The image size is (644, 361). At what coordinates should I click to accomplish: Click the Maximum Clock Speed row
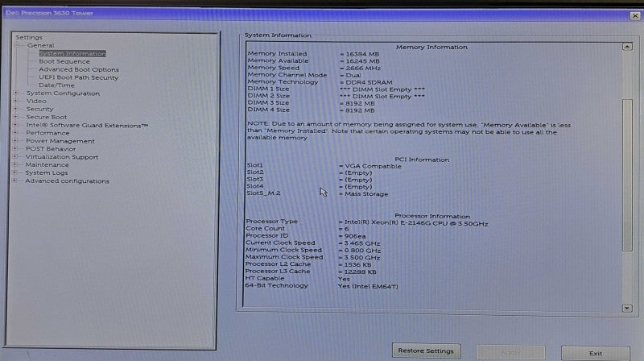(312, 257)
